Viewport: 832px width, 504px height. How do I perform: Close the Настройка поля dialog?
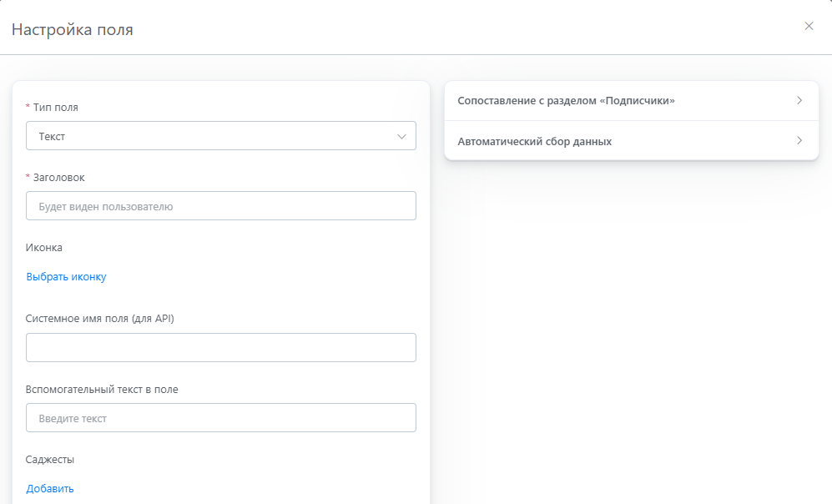pos(809,26)
